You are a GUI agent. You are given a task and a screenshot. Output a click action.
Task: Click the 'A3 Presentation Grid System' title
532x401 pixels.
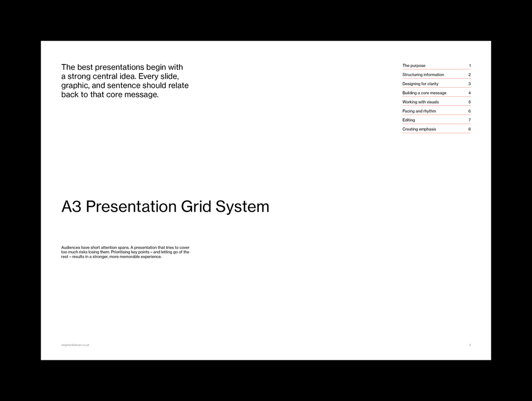(165, 206)
